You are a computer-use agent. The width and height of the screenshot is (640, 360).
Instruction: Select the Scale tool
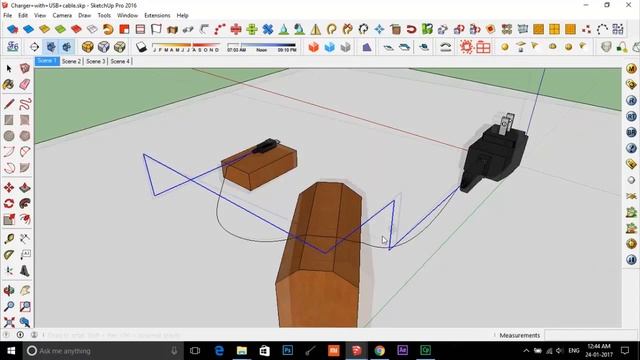pos(9,219)
